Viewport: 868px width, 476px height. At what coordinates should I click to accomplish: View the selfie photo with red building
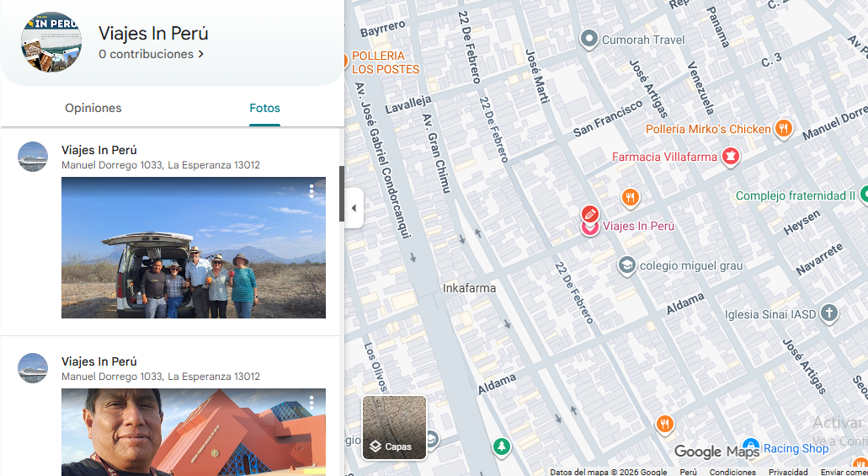coord(193,432)
